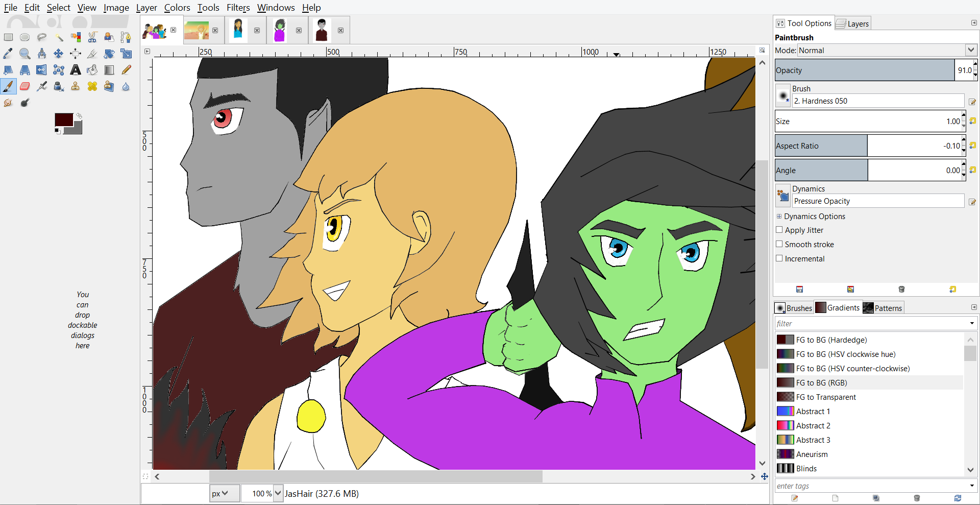Enable Apply Jitter checkbox

tap(779, 230)
